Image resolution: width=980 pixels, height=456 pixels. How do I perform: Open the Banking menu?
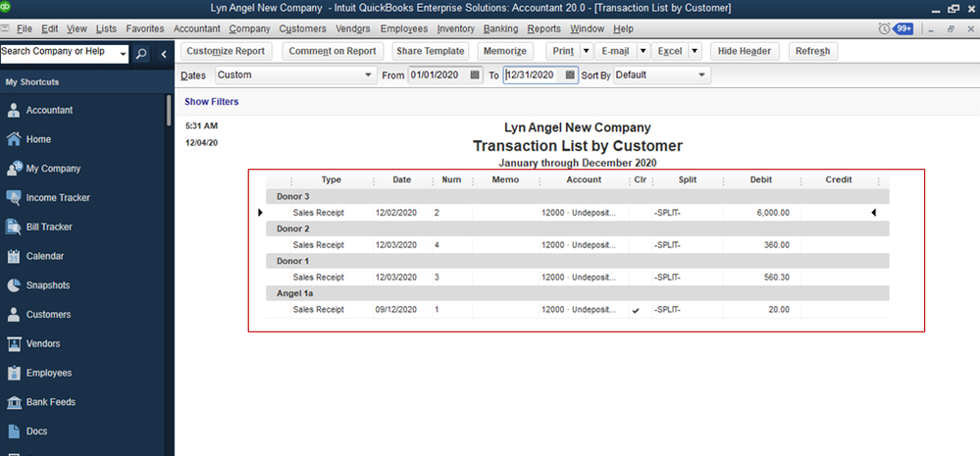(x=500, y=28)
